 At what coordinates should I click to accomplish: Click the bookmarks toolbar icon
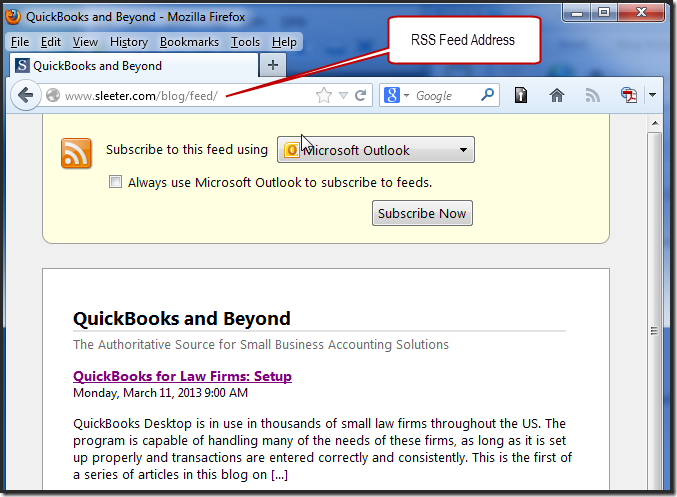[521, 95]
